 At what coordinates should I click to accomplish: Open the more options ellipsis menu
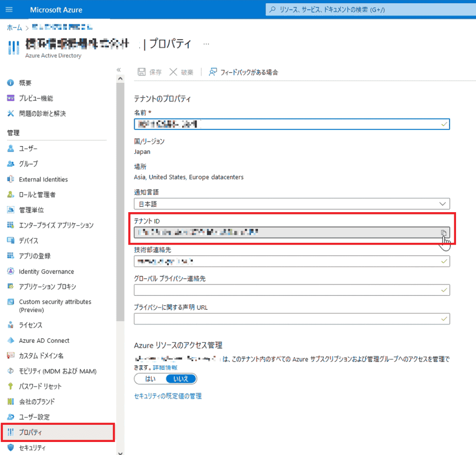coord(206,44)
